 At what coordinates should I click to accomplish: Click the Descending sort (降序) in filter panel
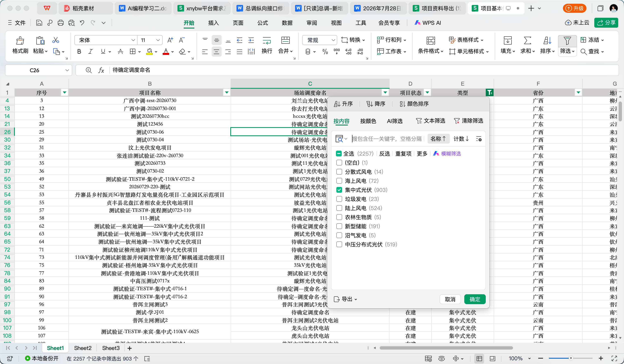[x=376, y=104]
